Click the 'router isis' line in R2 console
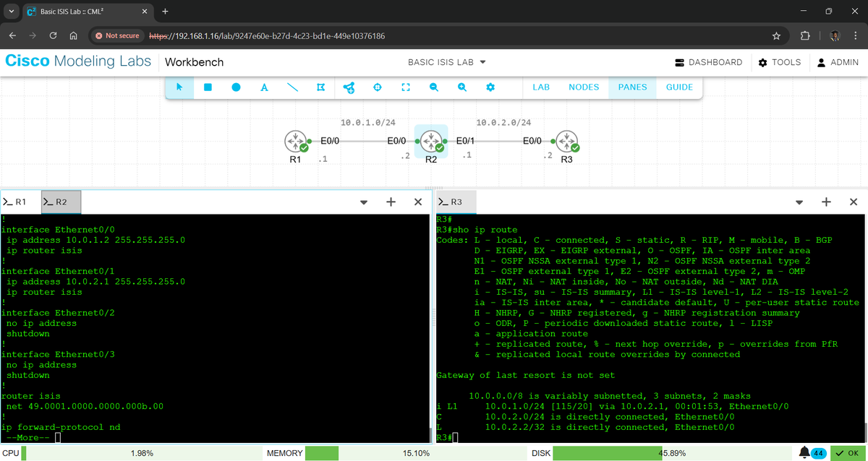Screen dimensions: 868x461 point(31,396)
